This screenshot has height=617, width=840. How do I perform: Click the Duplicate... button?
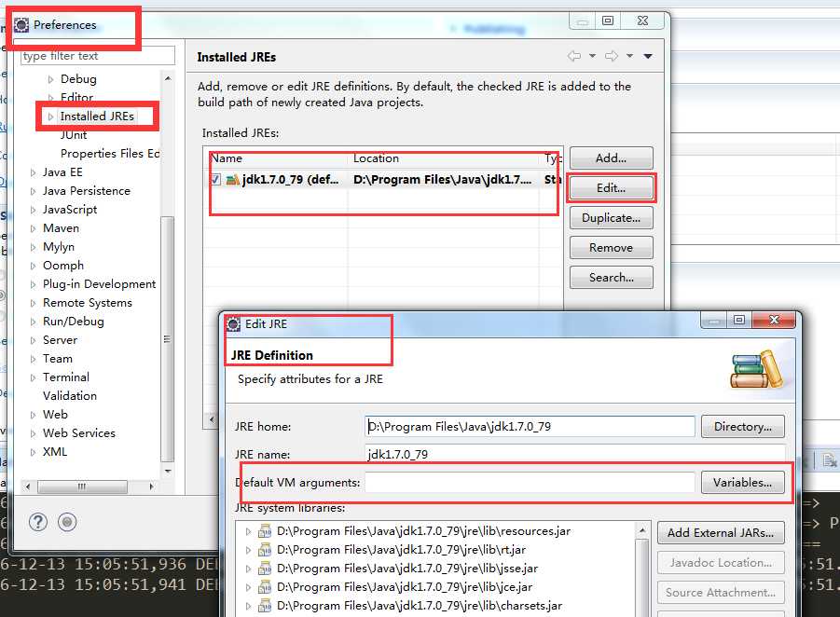point(612,218)
